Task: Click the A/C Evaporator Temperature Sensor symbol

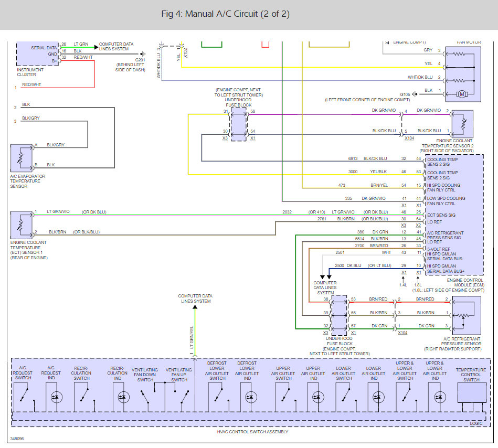Action: click(x=22, y=158)
